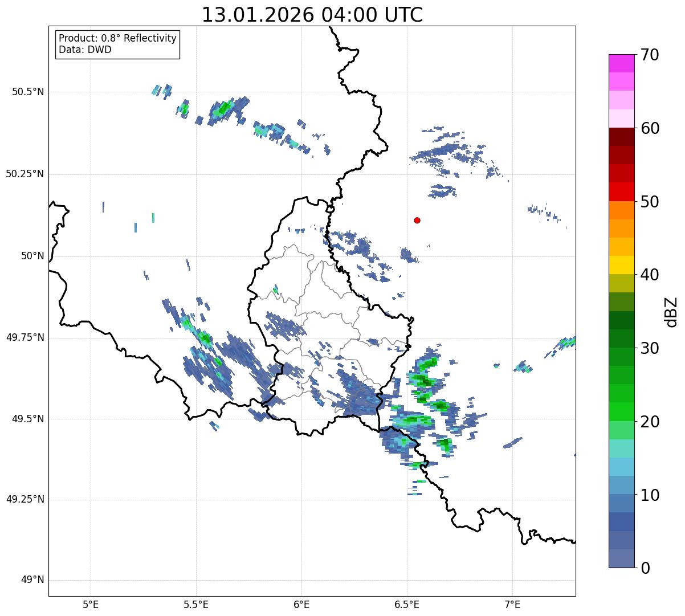Click the bright green colorbar segment just above 20
Viewport: 685px width, 616px height.
(621, 411)
